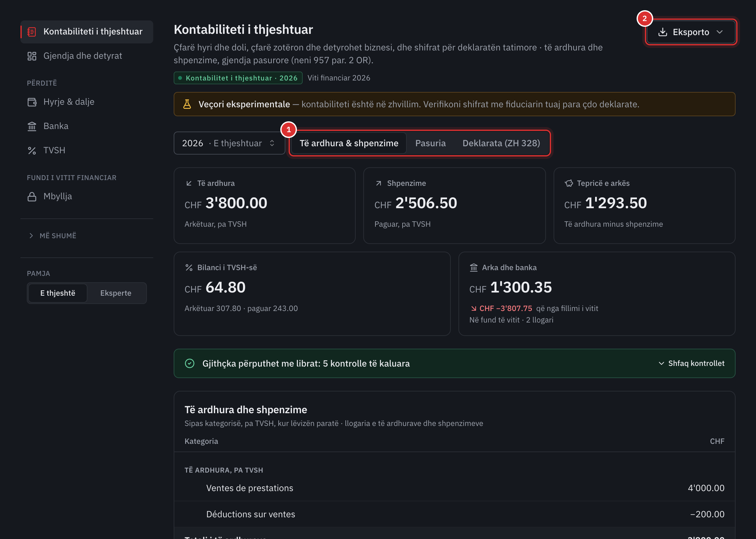The image size is (756, 539).
Task: Open the Deklarata (ZH 328) tab
Action: [501, 143]
